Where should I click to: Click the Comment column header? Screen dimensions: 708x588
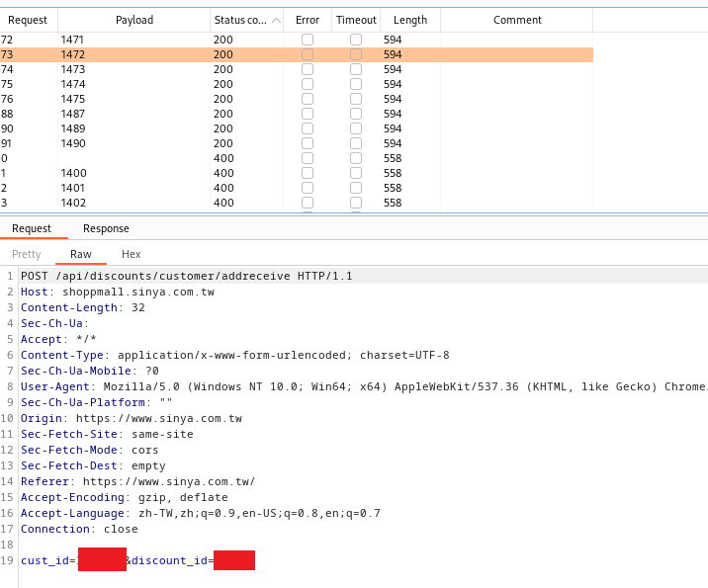(x=517, y=20)
